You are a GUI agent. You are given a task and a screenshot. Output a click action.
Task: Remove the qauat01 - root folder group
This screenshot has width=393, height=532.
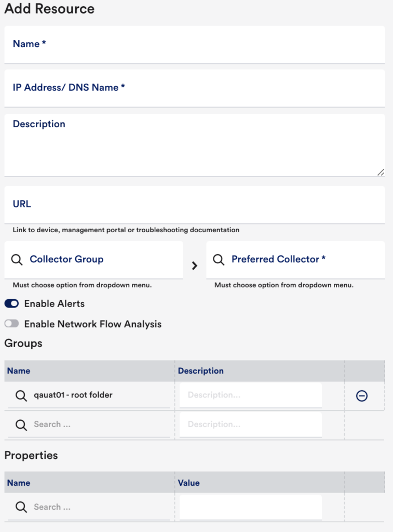click(x=361, y=395)
